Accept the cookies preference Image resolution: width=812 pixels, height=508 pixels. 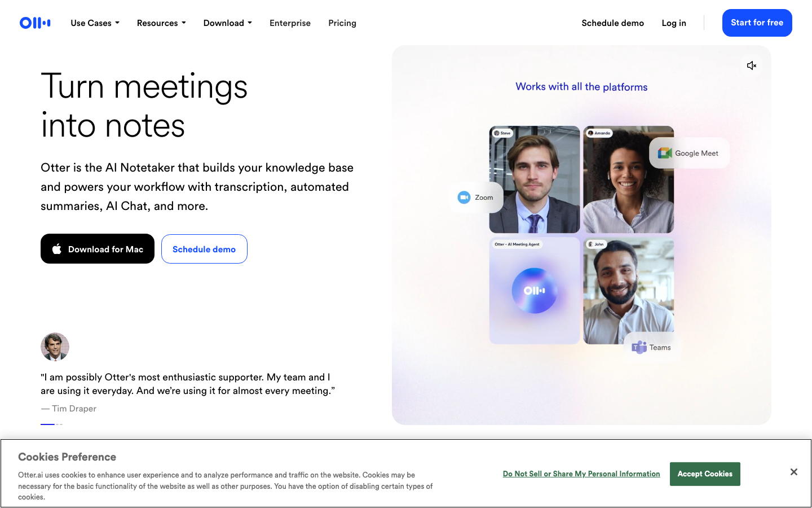click(705, 474)
